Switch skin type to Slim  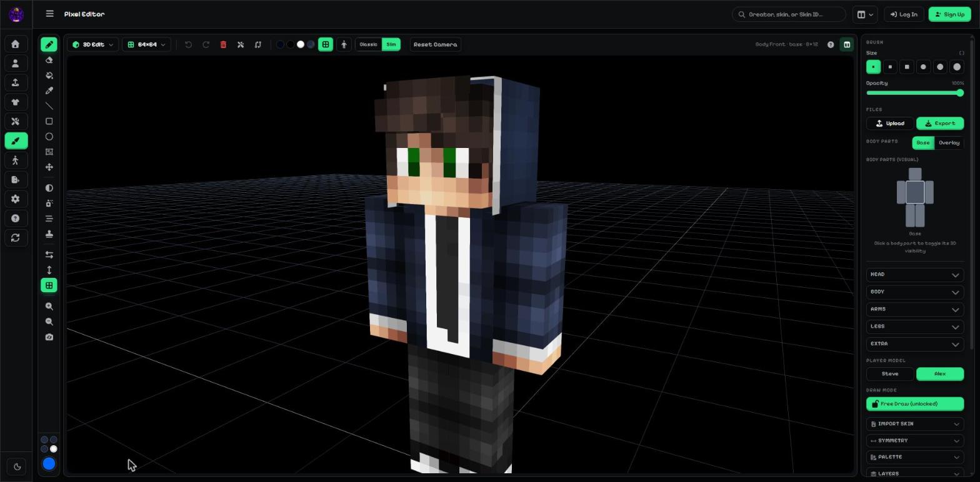pos(391,44)
